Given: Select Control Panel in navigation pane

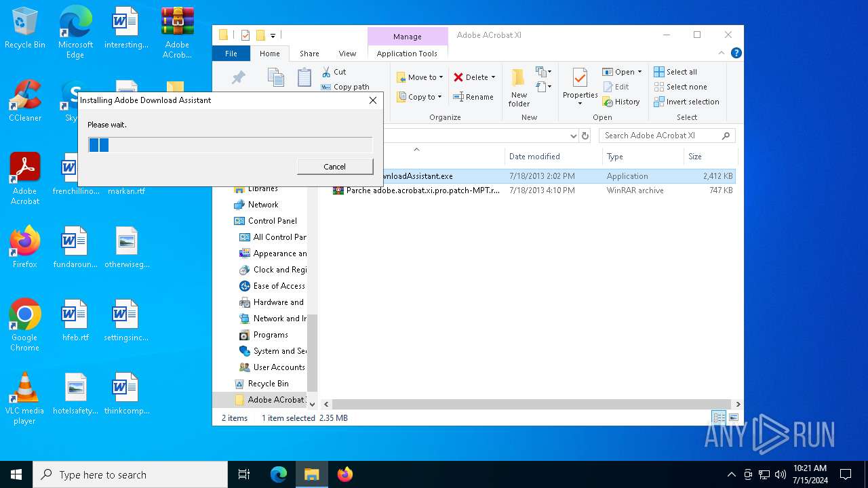Looking at the screenshot, I should 272,221.
